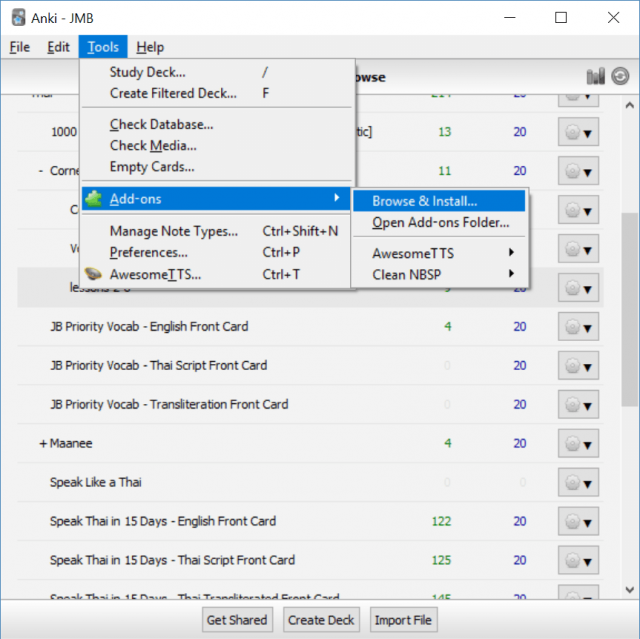This screenshot has height=639, width=640.
Task: Open JB Priority Vocab - Thai Script Front Card
Action: [158, 365]
